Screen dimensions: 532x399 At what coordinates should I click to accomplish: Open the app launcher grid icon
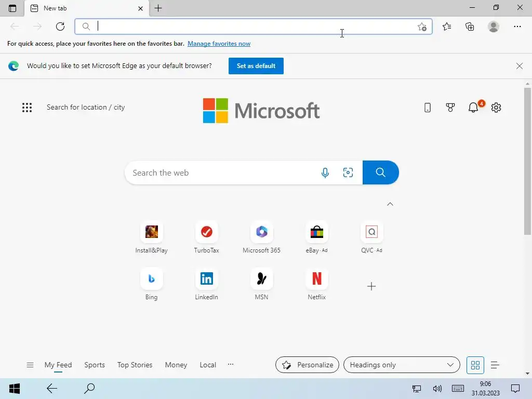pos(27,108)
